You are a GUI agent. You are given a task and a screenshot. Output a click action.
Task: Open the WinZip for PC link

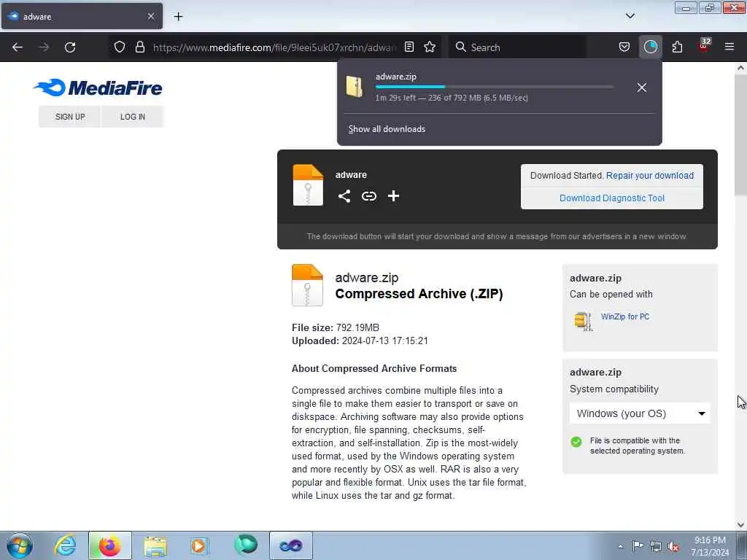pos(625,316)
